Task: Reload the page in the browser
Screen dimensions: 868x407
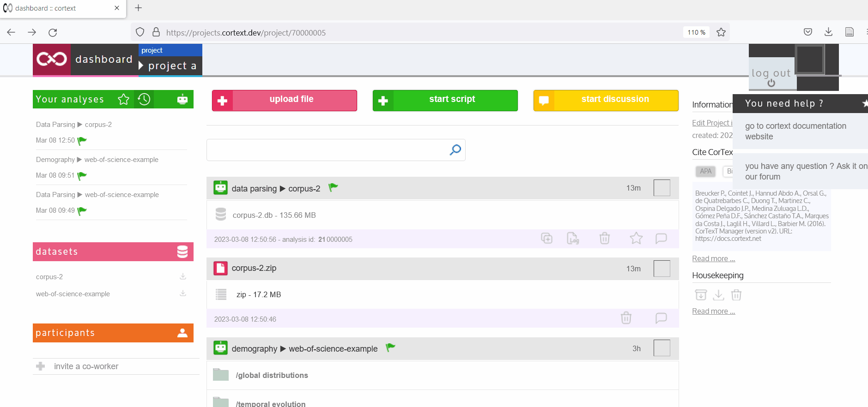Action: (53, 32)
